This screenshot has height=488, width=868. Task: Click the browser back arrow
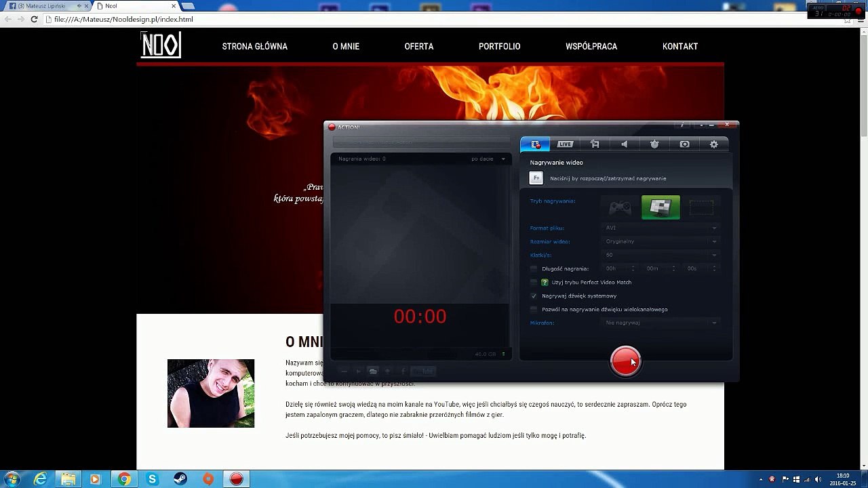[x=7, y=20]
